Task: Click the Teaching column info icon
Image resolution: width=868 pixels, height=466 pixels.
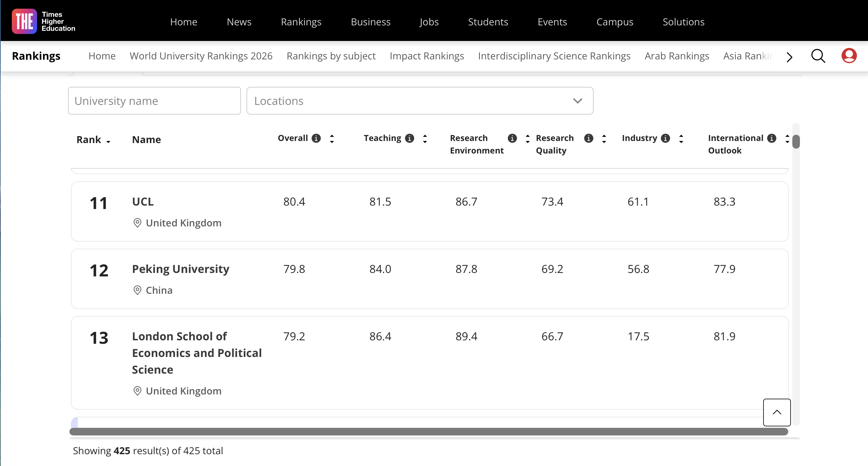Action: tap(410, 138)
